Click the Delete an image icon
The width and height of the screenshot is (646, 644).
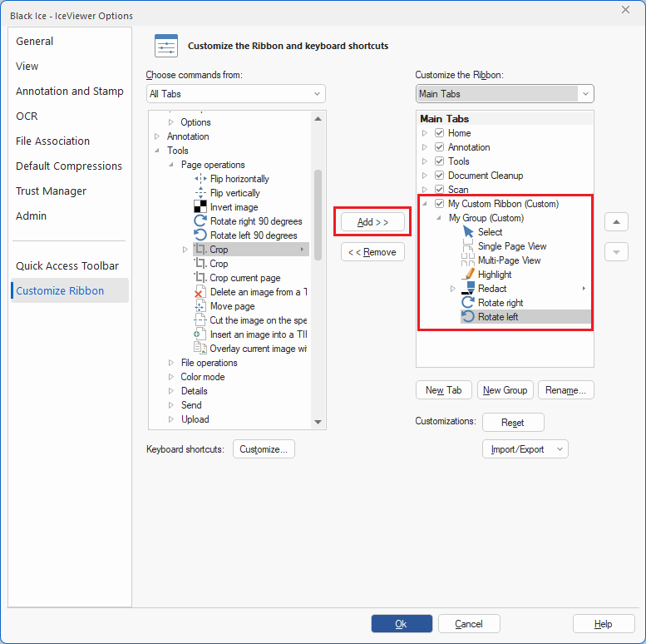click(x=200, y=292)
